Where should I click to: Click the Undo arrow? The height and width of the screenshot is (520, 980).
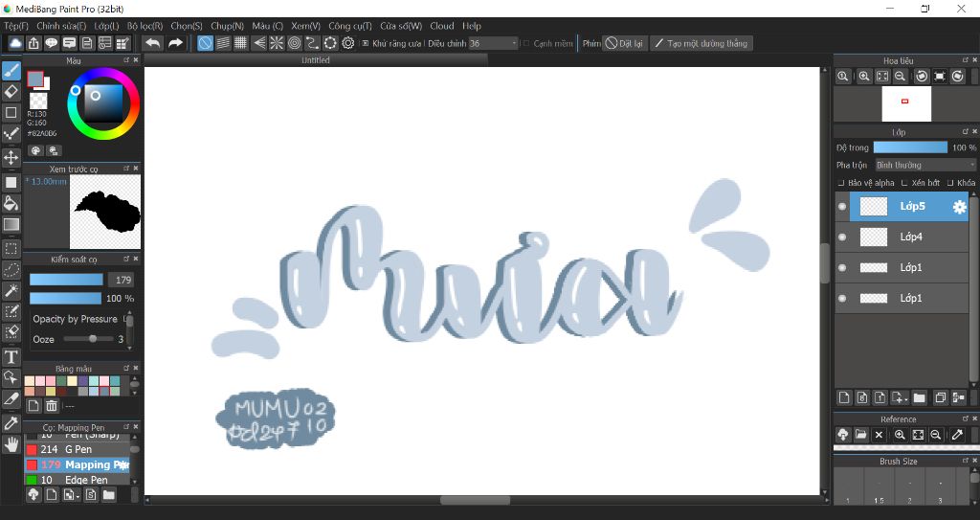click(x=152, y=43)
